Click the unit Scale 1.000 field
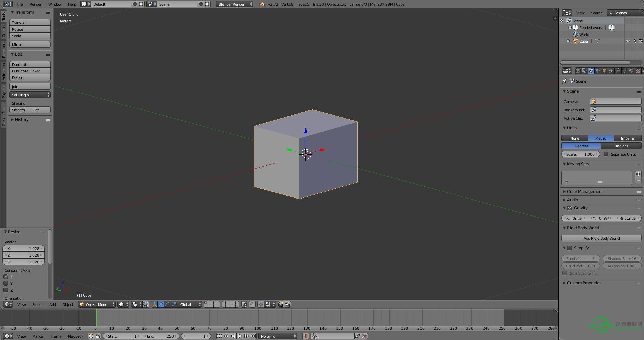 (x=581, y=154)
